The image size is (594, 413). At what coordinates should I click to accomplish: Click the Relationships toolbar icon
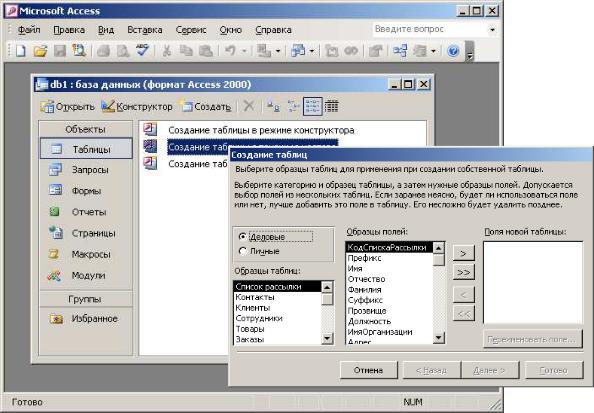pyautogui.click(x=400, y=50)
